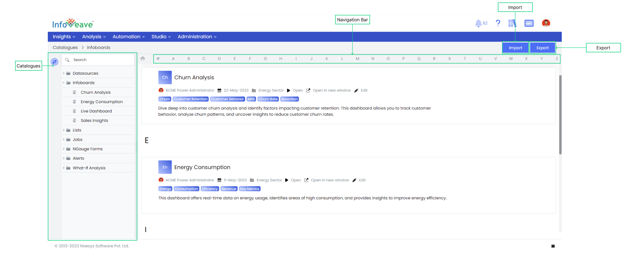The image size is (644, 253).
Task: Click the Key Metrics tag
Action: (249, 189)
